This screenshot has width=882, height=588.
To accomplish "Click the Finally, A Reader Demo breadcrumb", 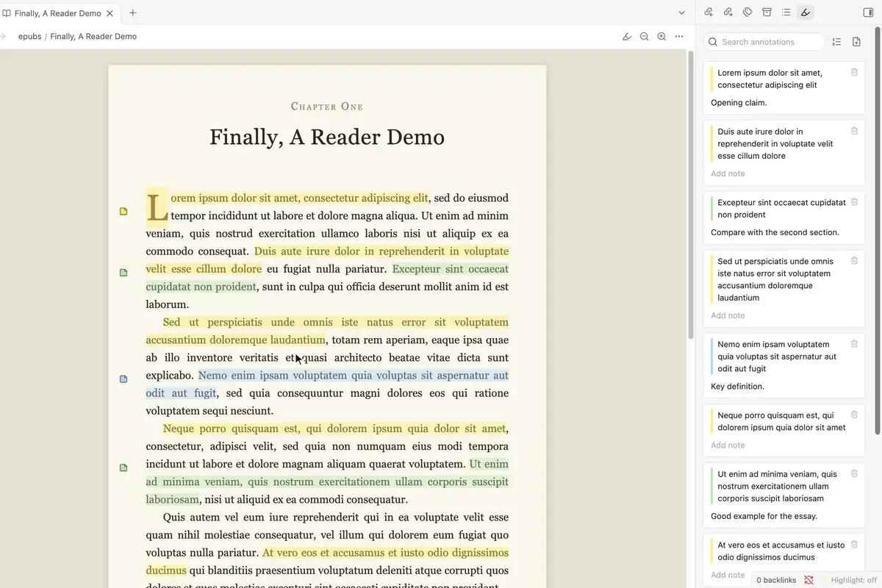I will coord(93,36).
